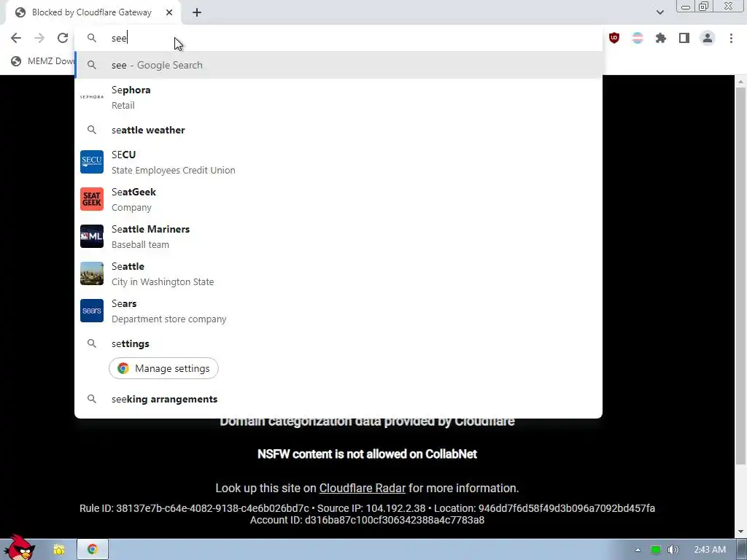
Task: Select the Seattle Mariners suggestion
Action: coord(338,237)
